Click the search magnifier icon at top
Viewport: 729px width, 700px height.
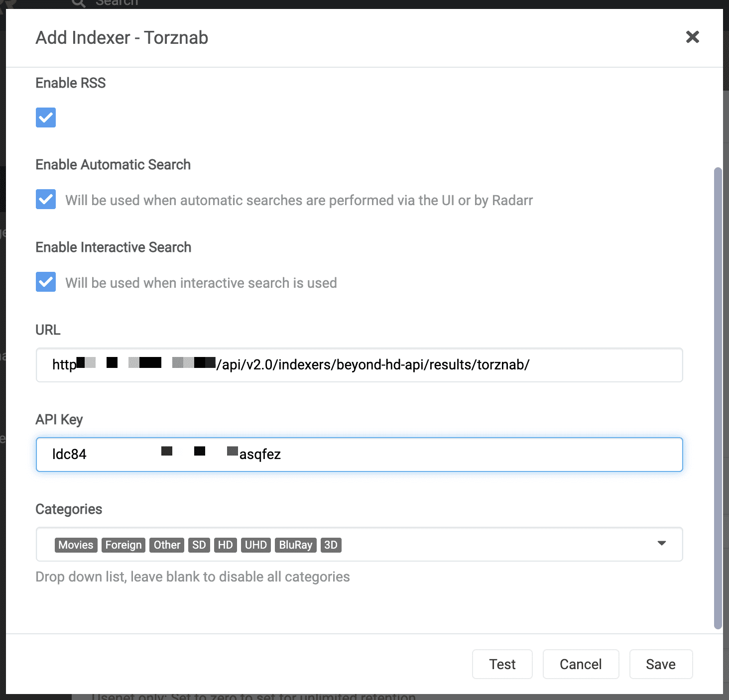[x=78, y=3]
